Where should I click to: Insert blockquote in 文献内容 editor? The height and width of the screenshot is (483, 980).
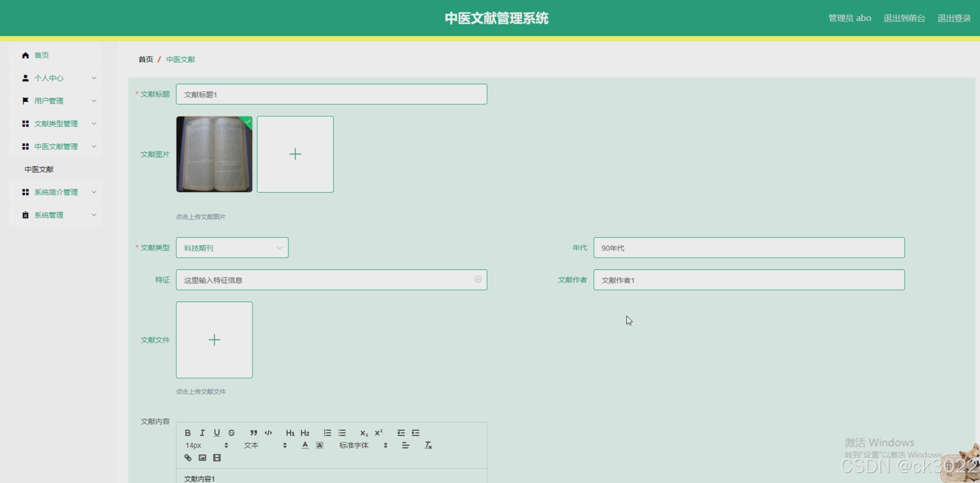254,433
